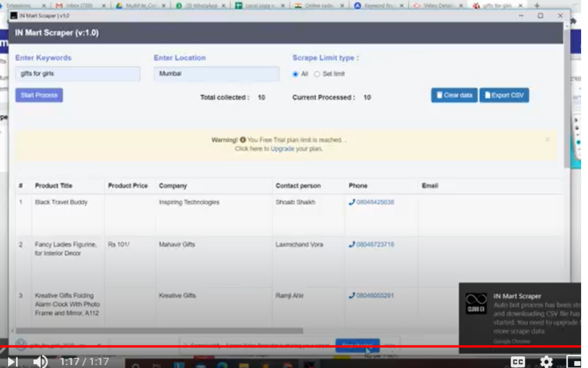Select the Set limit radio option
Screen dimensions: 588x368
tap(317, 74)
